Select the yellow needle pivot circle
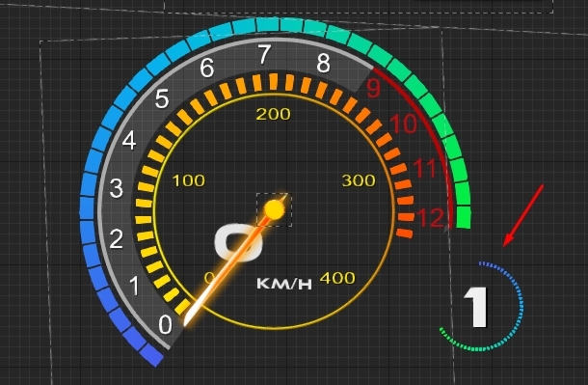This screenshot has width=588, height=385. coord(274,209)
